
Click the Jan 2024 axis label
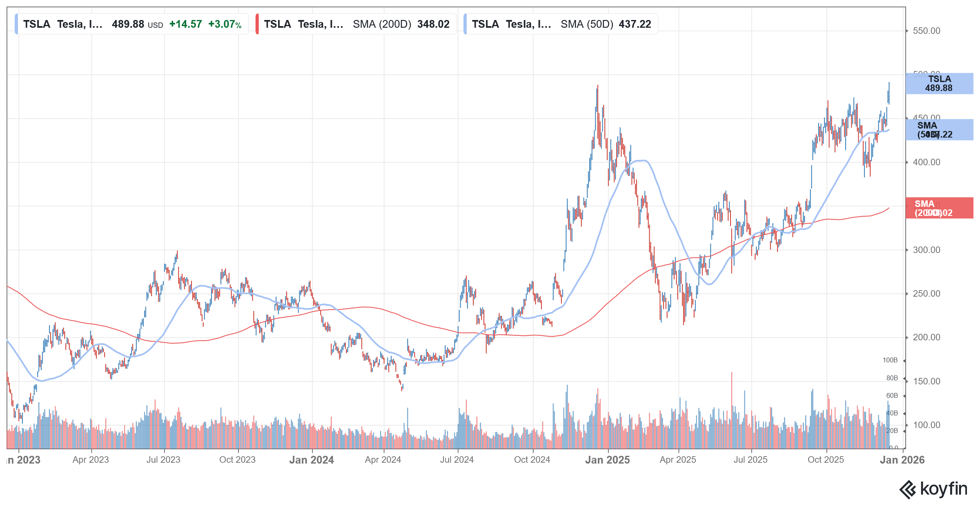[311, 460]
